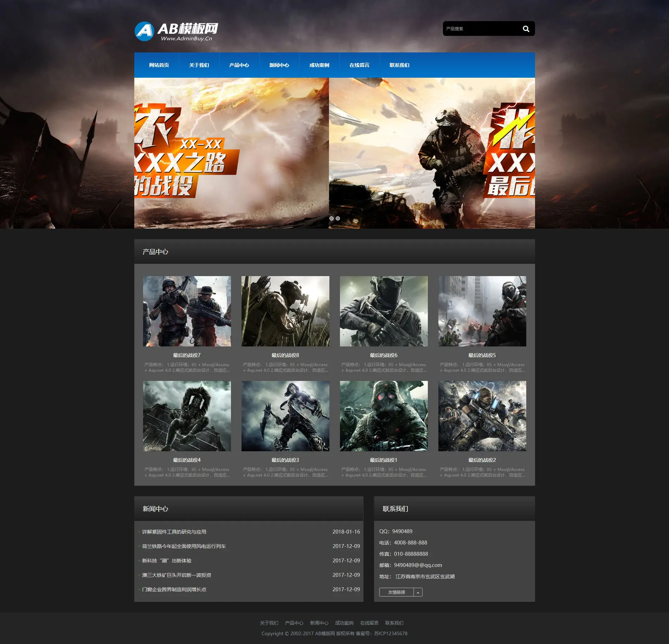Select the second carousel indicator dot
Screen dimensions: 669x644
pos(338,218)
